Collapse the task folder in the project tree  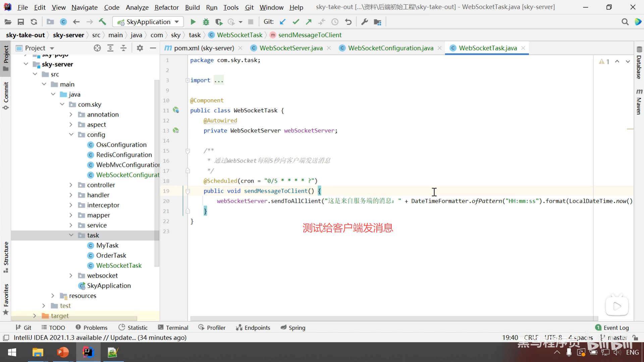(x=71, y=235)
